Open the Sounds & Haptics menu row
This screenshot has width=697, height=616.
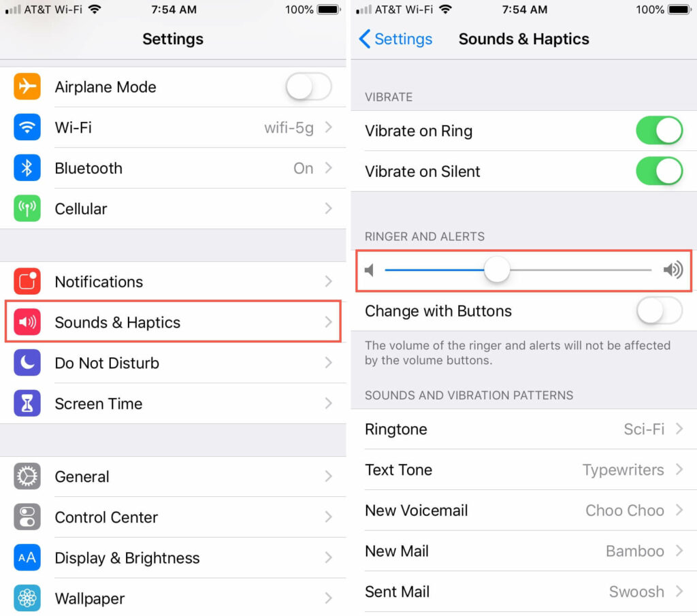173,322
